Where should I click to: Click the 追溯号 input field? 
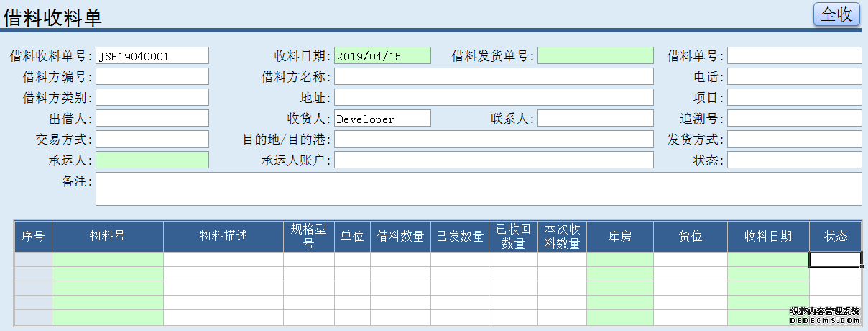[x=794, y=119]
